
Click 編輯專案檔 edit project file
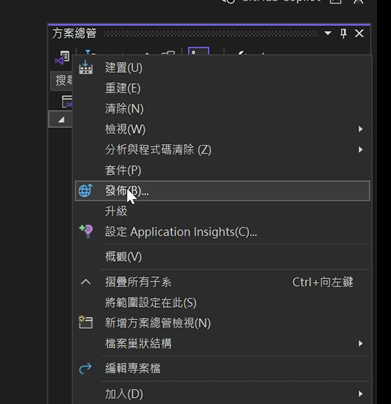[x=222, y=368]
